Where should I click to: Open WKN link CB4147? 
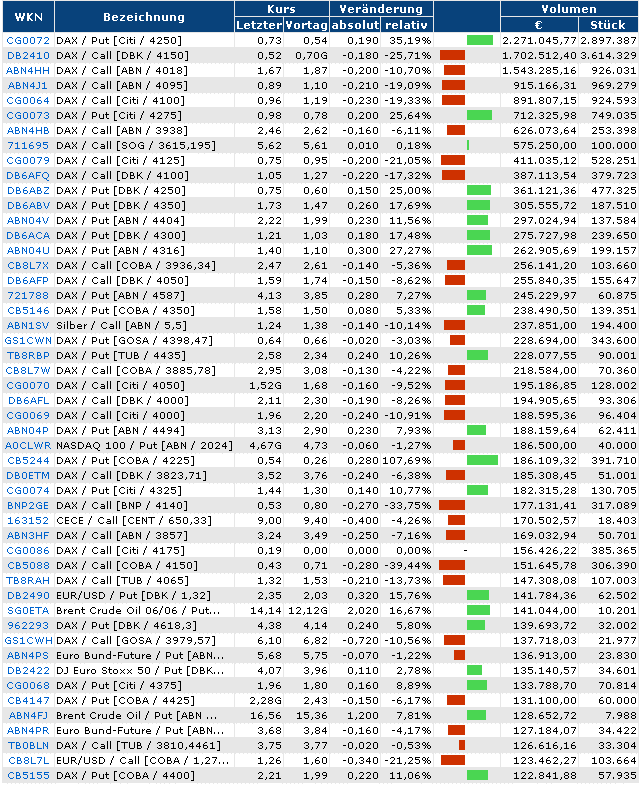point(28,702)
